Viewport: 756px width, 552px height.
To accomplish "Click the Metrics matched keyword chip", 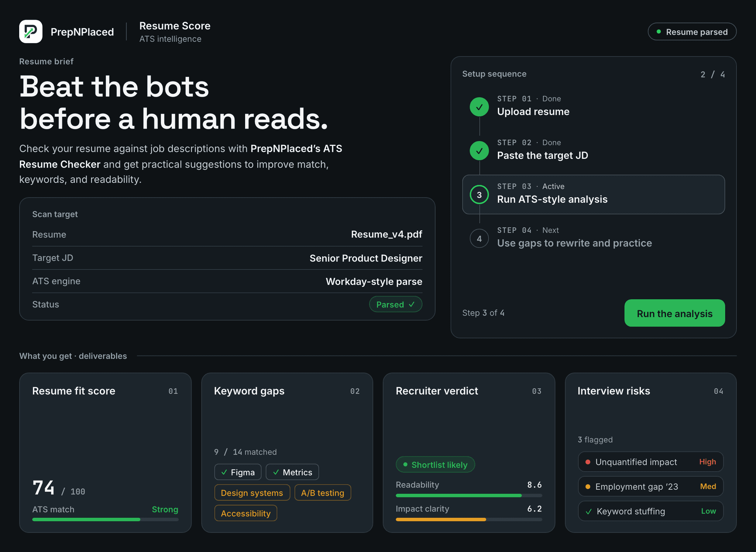I will pyautogui.click(x=292, y=472).
